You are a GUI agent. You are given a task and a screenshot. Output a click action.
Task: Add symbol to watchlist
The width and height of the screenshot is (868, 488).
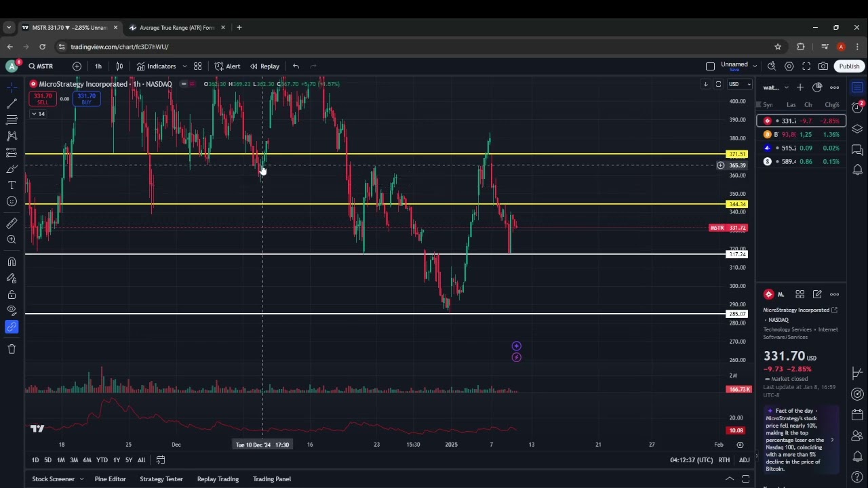[x=800, y=87]
